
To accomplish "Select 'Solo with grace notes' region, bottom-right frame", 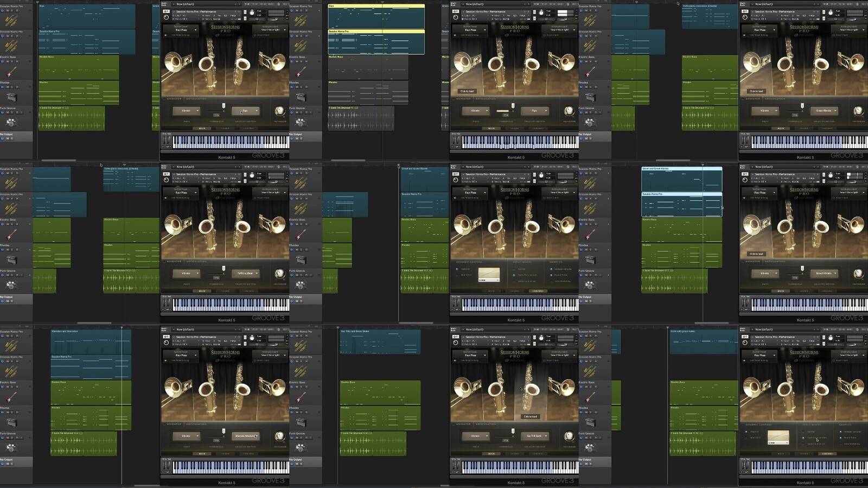I will 704,341.
